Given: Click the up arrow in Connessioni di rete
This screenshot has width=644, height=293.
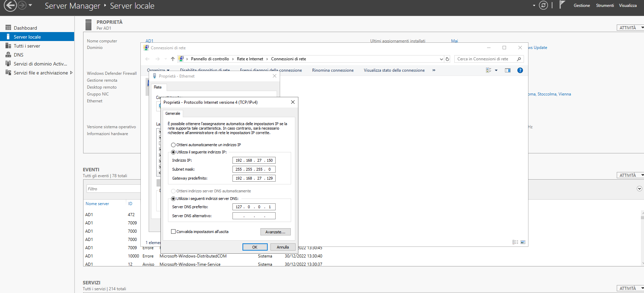Looking at the screenshot, I should [x=173, y=59].
